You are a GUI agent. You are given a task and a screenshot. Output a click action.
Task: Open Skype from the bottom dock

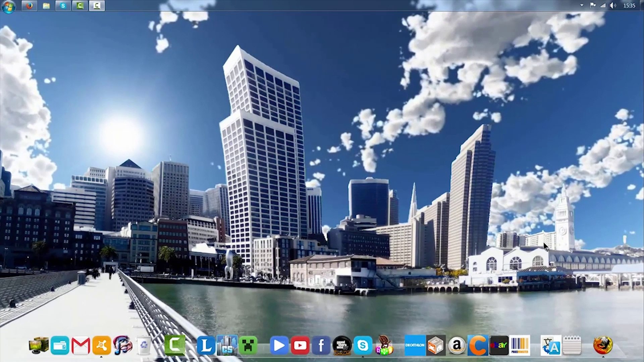[363, 345]
